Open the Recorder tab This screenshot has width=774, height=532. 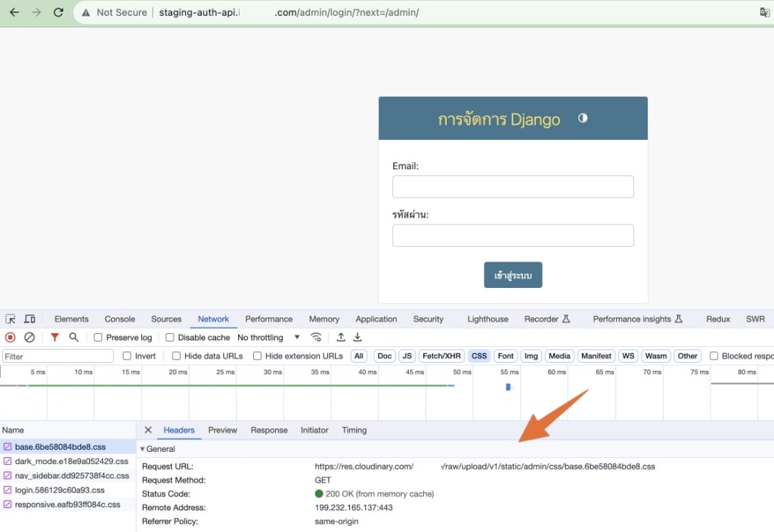click(x=547, y=320)
